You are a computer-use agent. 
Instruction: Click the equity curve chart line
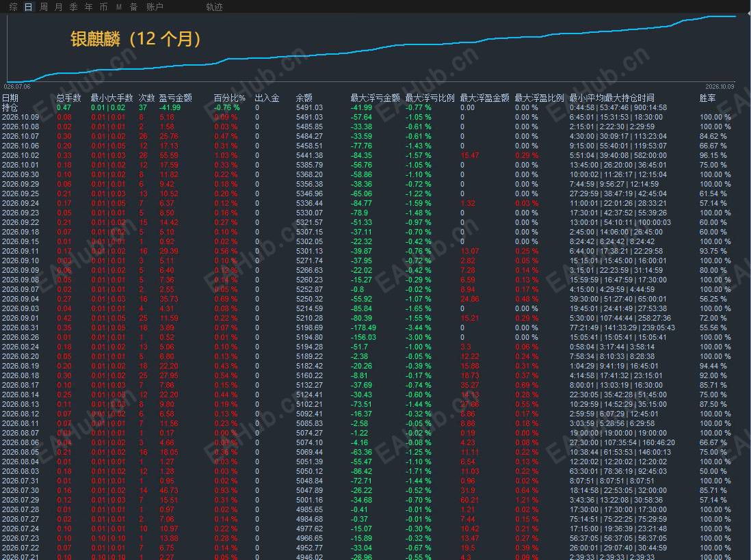click(371, 51)
